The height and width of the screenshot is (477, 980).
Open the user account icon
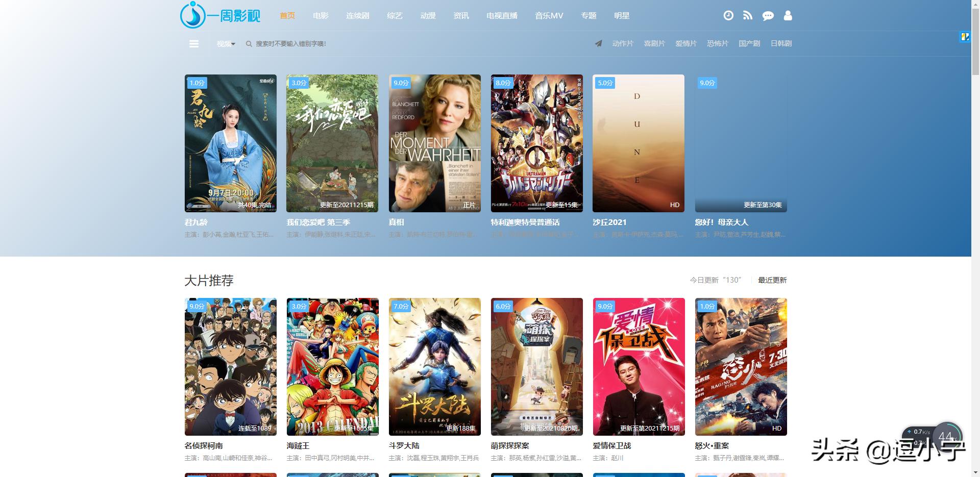(788, 16)
